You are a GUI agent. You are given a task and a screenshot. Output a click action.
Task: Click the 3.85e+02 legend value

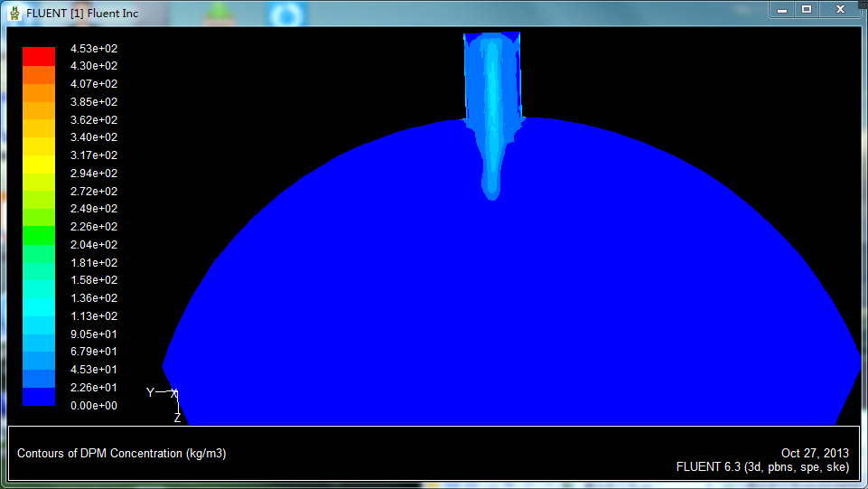(x=94, y=102)
